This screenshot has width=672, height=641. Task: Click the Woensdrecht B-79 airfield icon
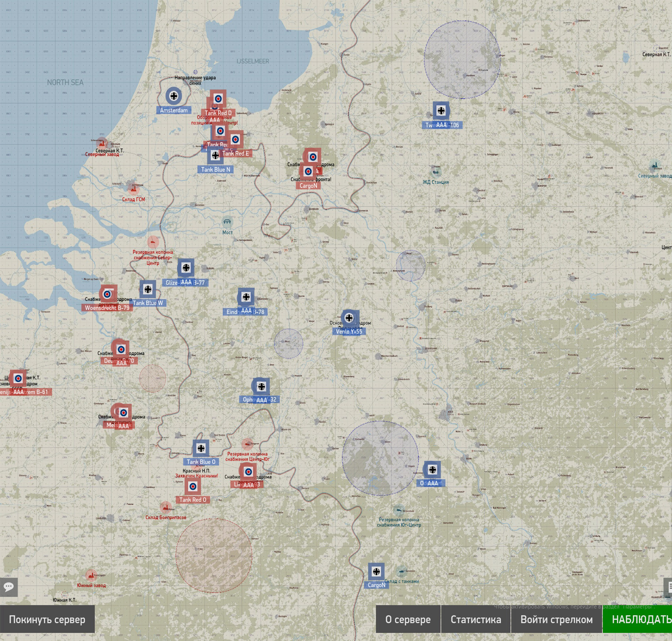pyautogui.click(x=107, y=294)
